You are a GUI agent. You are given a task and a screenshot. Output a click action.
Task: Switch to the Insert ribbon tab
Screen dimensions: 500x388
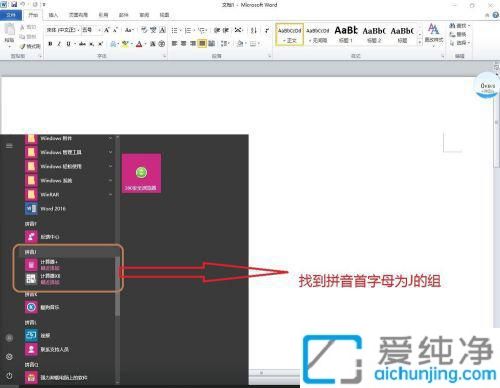[x=53, y=15]
